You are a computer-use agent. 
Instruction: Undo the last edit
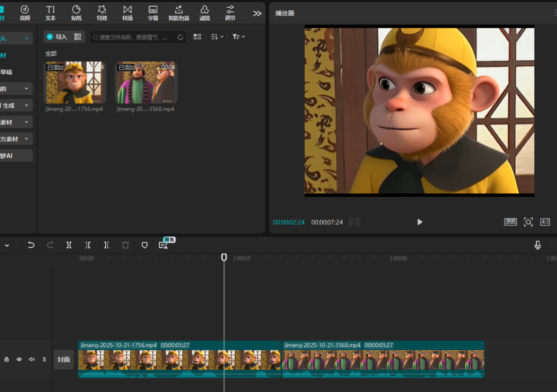pos(31,245)
